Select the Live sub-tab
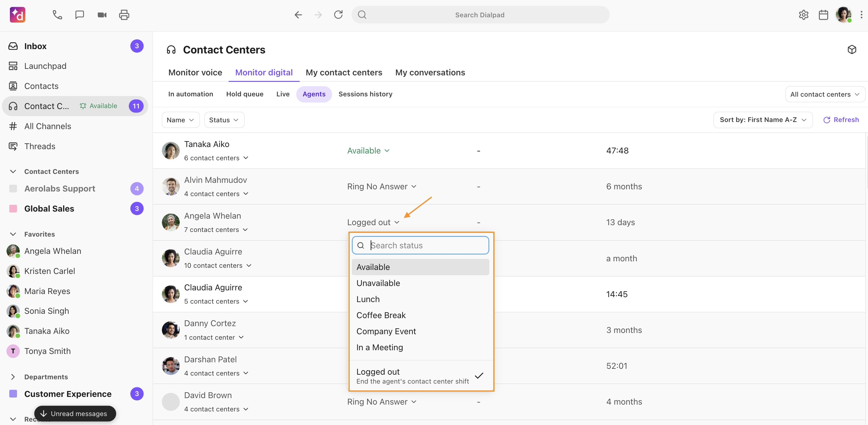This screenshot has height=425, width=868. click(283, 94)
